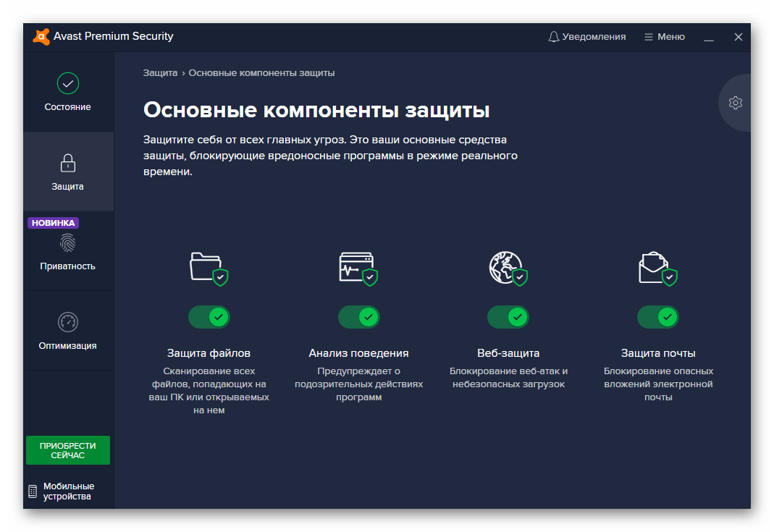Turn off the Защита почты switch
774x532 pixels.
(658, 317)
